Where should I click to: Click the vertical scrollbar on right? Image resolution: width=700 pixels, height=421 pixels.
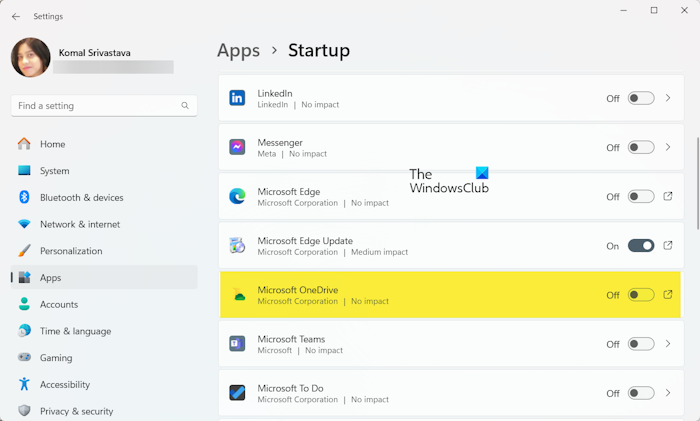(696, 180)
